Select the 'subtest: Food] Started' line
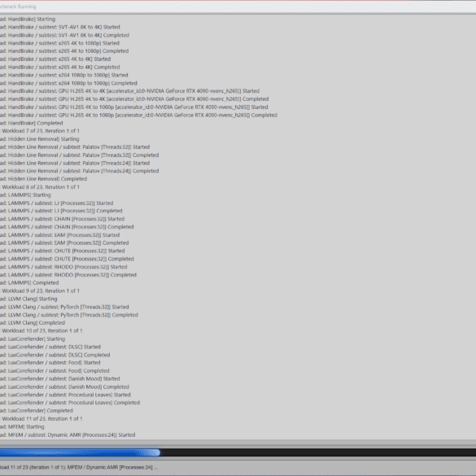476x476 pixels. [x=50, y=362]
